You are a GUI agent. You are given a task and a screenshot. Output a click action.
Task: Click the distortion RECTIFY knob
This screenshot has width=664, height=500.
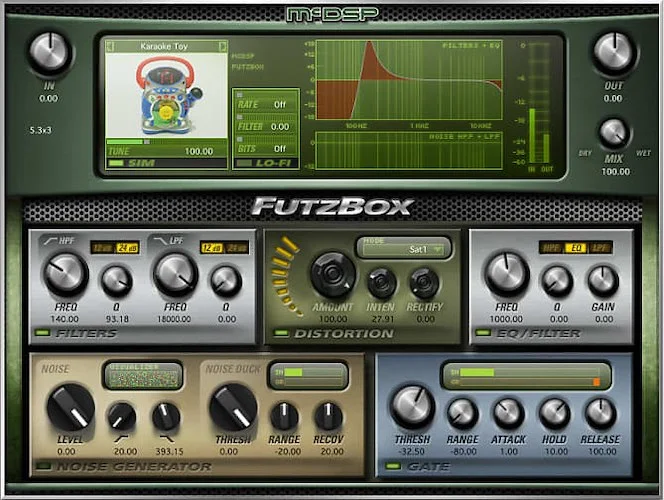[x=425, y=282]
